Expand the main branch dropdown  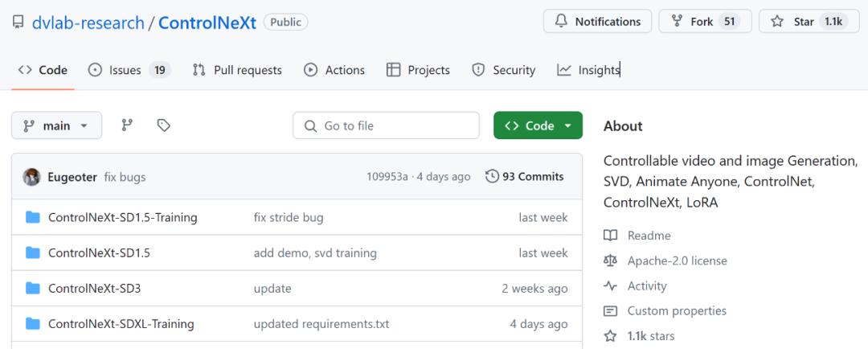(56, 125)
